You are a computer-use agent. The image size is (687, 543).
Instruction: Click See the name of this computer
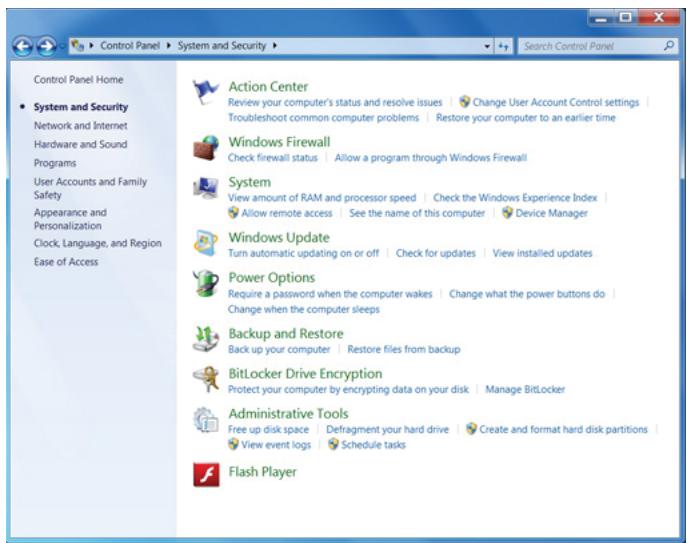tap(417, 213)
